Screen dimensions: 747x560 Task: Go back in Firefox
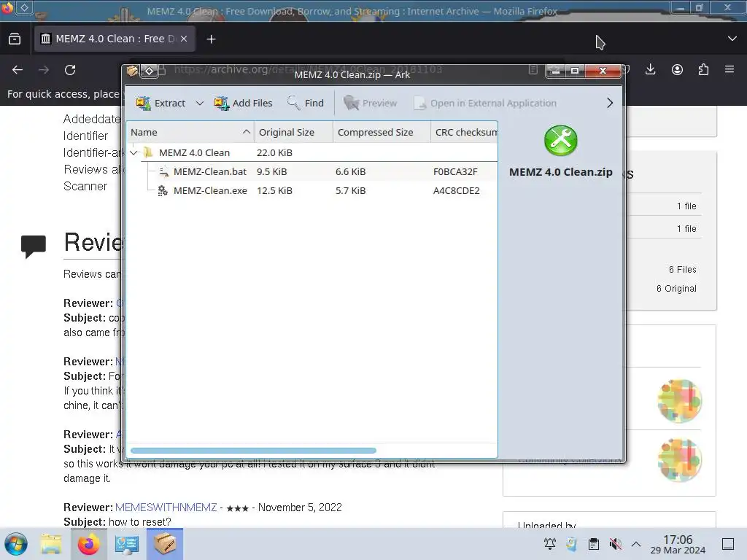click(18, 70)
